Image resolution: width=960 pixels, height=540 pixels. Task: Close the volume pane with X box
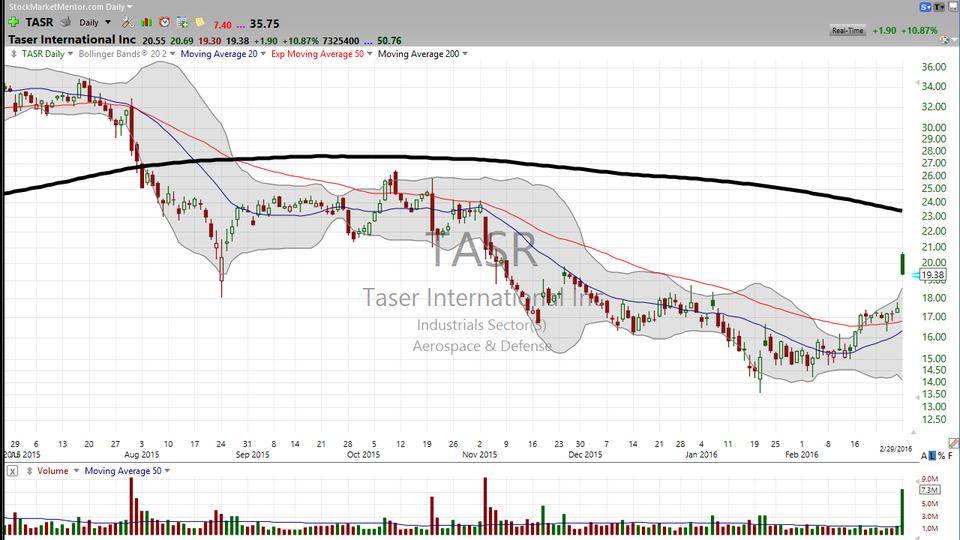pyautogui.click(x=12, y=471)
